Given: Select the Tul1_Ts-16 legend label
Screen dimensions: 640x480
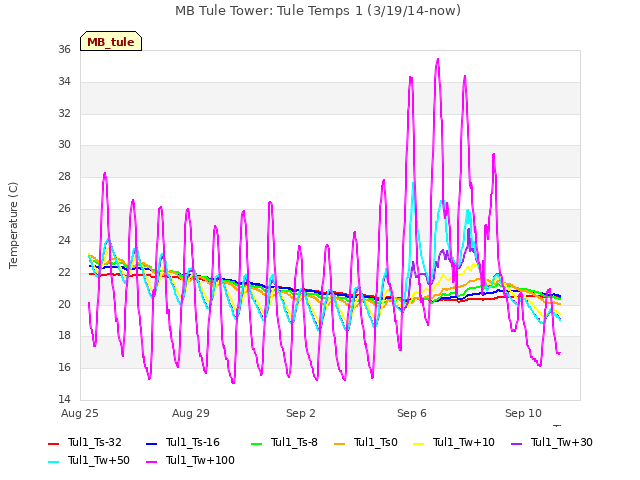Looking at the screenshot, I should click(x=193, y=442).
